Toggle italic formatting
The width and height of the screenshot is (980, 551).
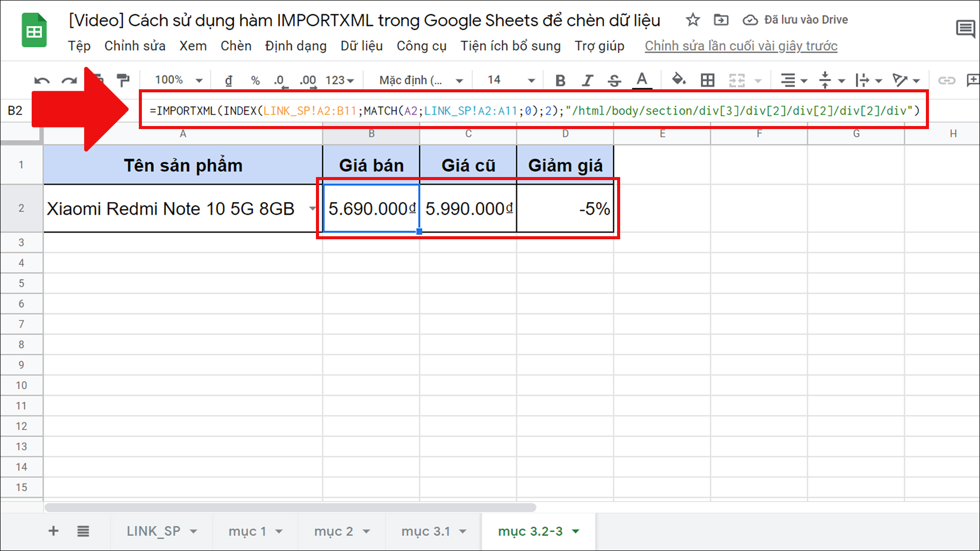coord(587,80)
